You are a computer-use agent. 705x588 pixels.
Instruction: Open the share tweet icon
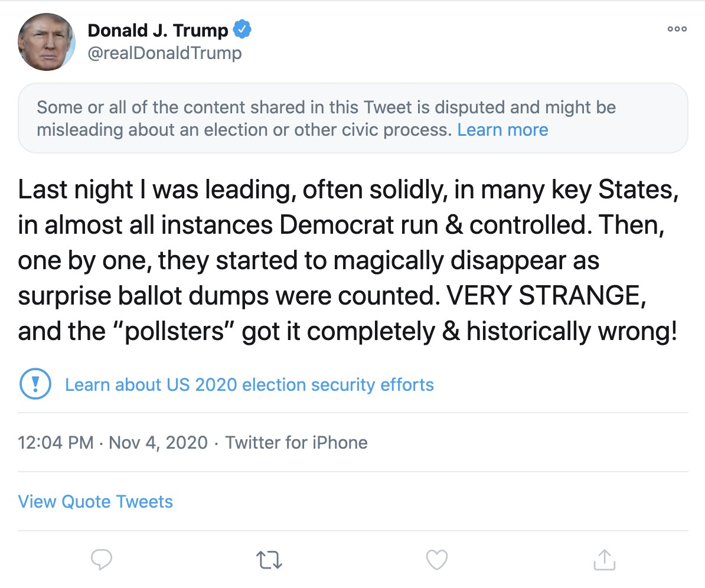click(x=604, y=559)
